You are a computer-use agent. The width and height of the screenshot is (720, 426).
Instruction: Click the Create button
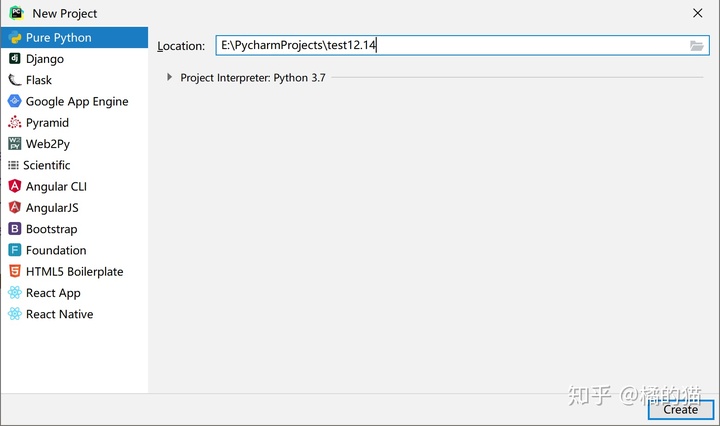point(681,409)
